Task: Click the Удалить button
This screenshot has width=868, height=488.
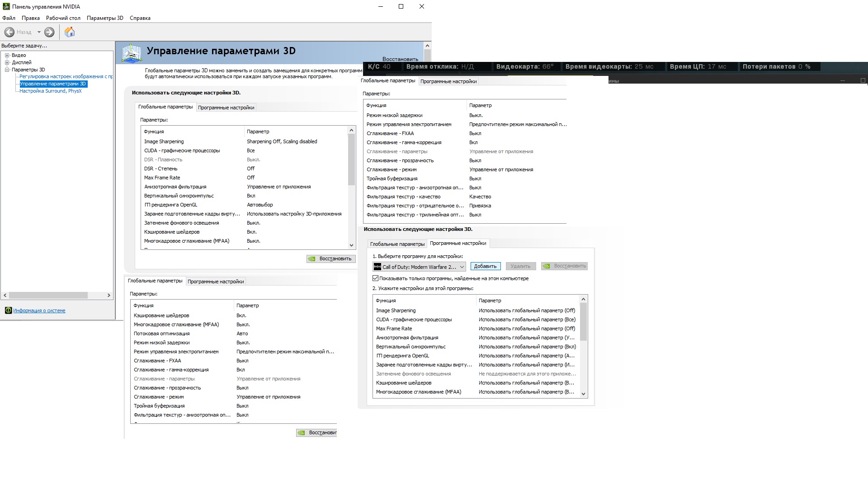Action: [520, 266]
